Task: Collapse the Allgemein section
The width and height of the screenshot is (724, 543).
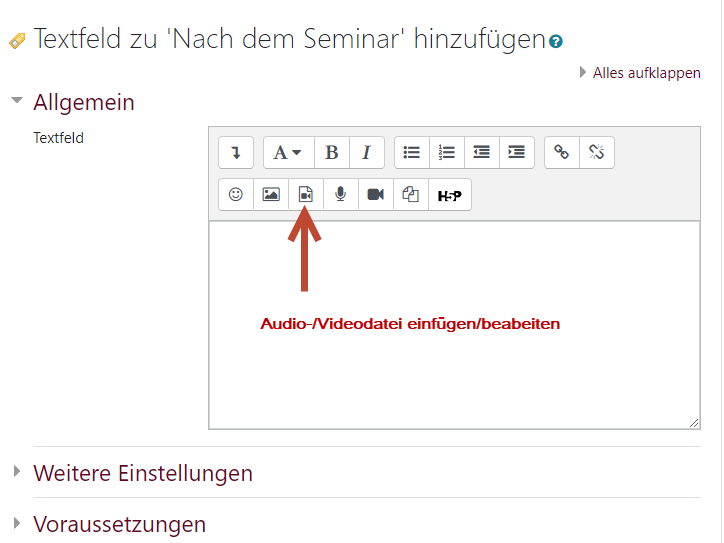Action: point(83,102)
